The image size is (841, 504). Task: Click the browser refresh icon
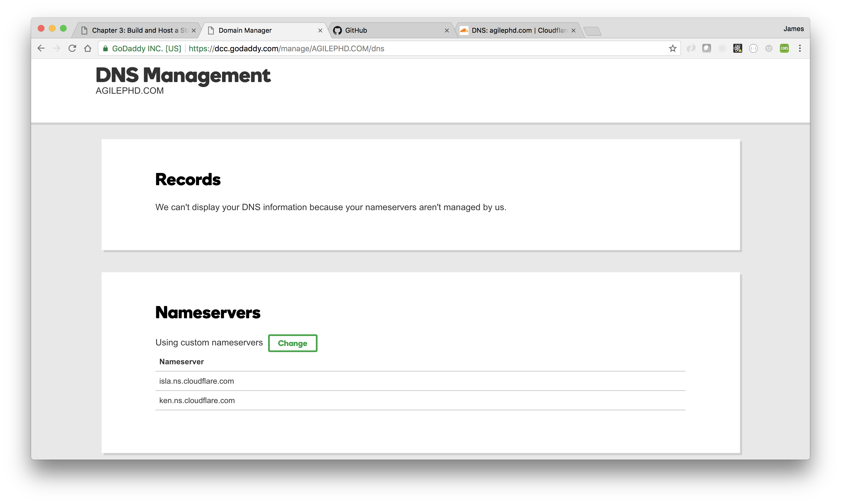(72, 48)
